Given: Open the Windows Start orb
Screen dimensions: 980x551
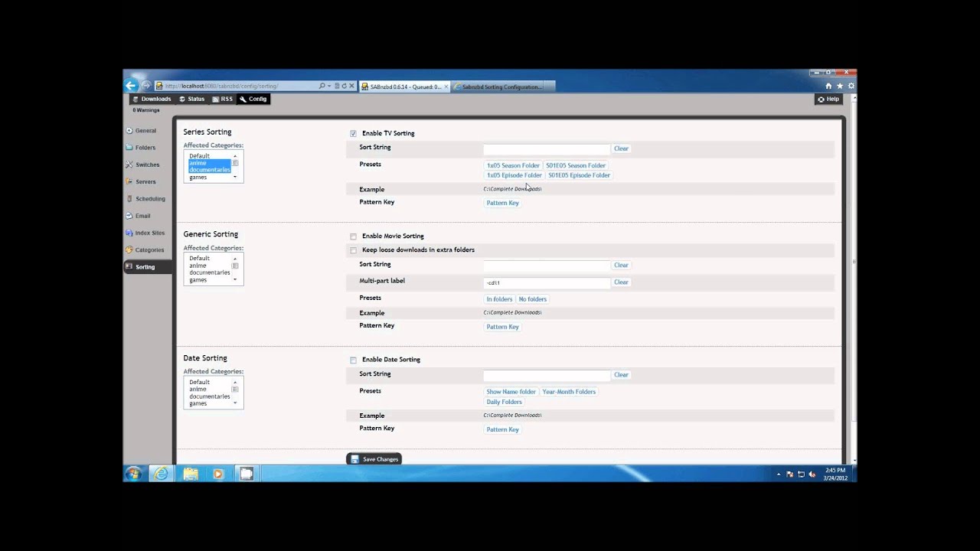Looking at the screenshot, I should (x=133, y=474).
